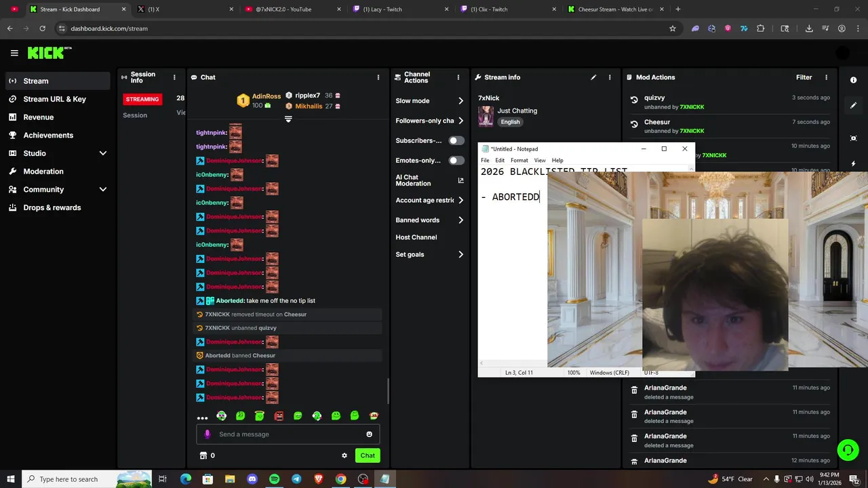Screen dimensions: 868x488
Task: Bookmark this page with star icon
Action: click(x=673, y=28)
